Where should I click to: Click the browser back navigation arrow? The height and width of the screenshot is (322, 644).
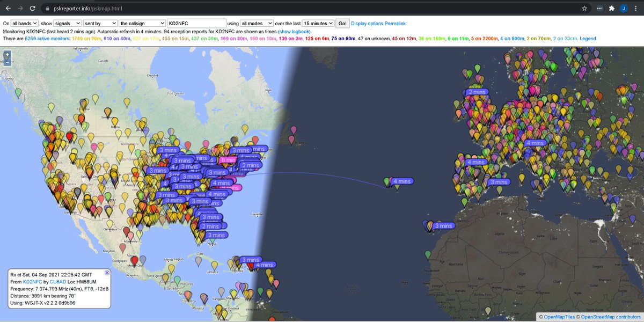tap(9, 8)
